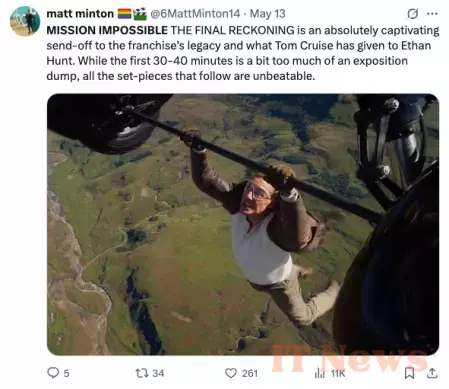The image size is (449, 389).
Task: Click the rainbow flag emoji beside name
Action: pos(124,14)
